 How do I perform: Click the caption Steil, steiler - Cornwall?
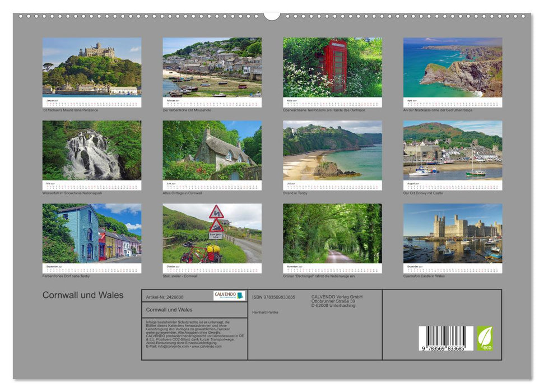pyautogui.click(x=180, y=276)
